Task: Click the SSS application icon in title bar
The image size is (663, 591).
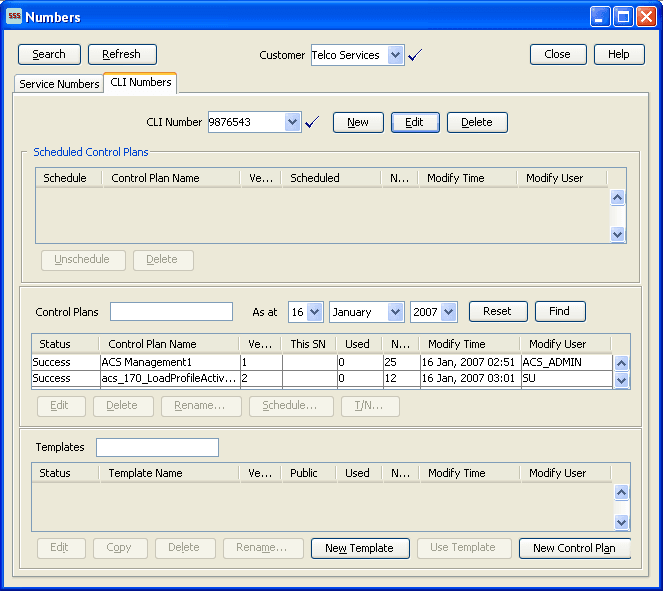Action: coord(14,17)
